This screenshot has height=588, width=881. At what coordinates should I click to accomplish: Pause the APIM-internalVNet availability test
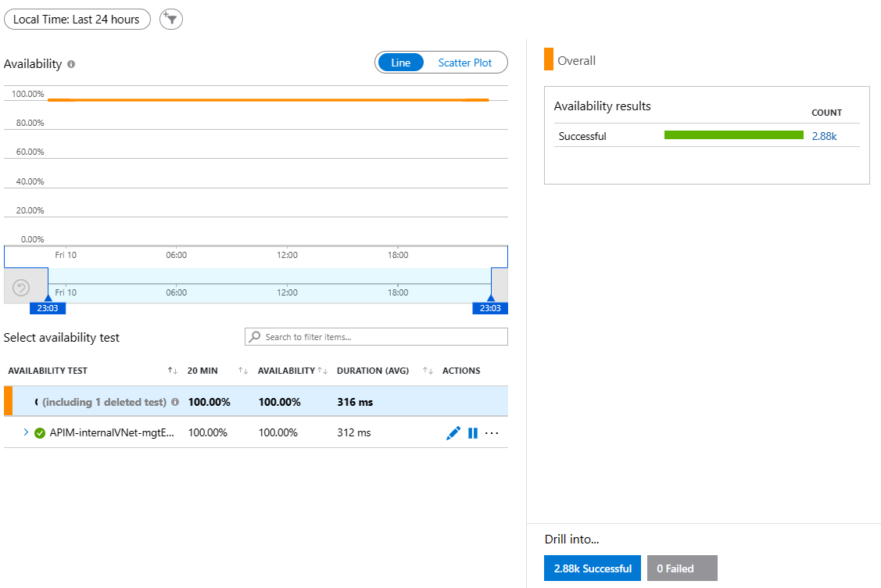coord(472,433)
